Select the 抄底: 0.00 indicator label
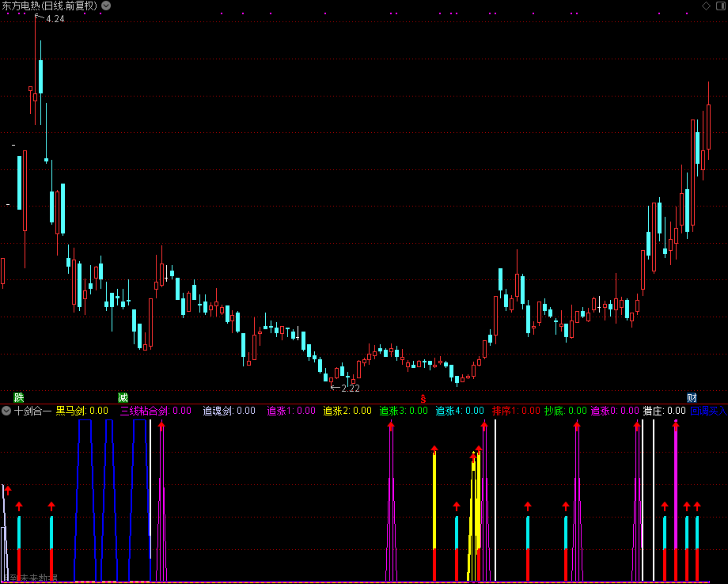 click(566, 411)
